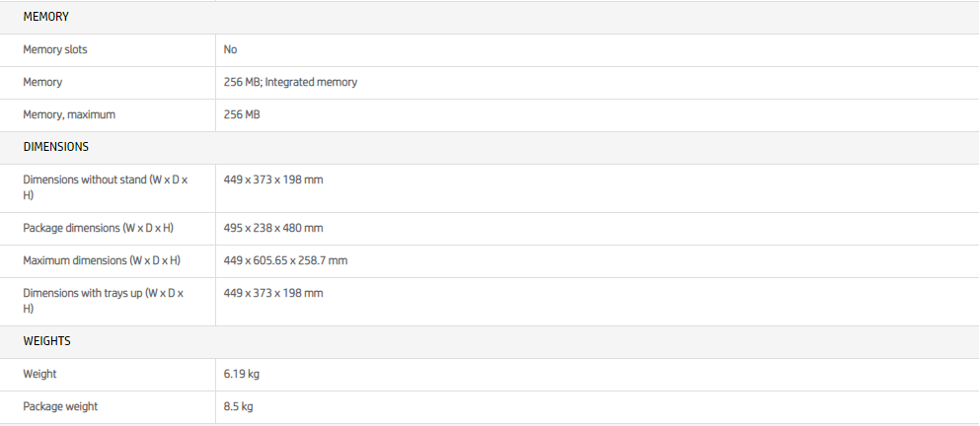
Task: Select the "256 MB; Integrated memory" value
Action: coord(290,82)
